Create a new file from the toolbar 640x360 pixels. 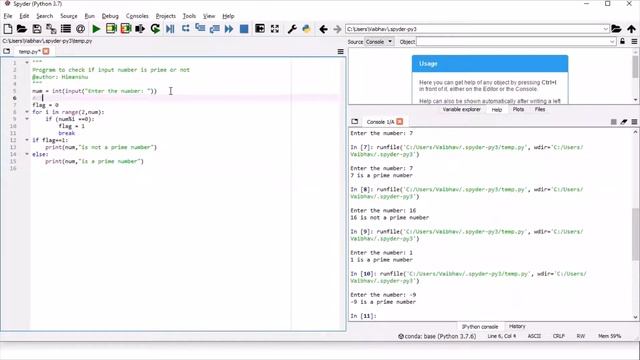click(x=8, y=29)
